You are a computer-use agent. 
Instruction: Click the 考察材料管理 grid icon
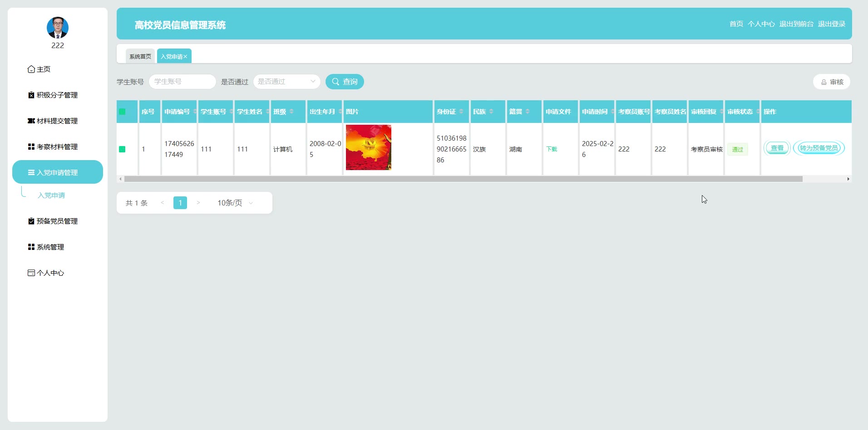tap(31, 147)
